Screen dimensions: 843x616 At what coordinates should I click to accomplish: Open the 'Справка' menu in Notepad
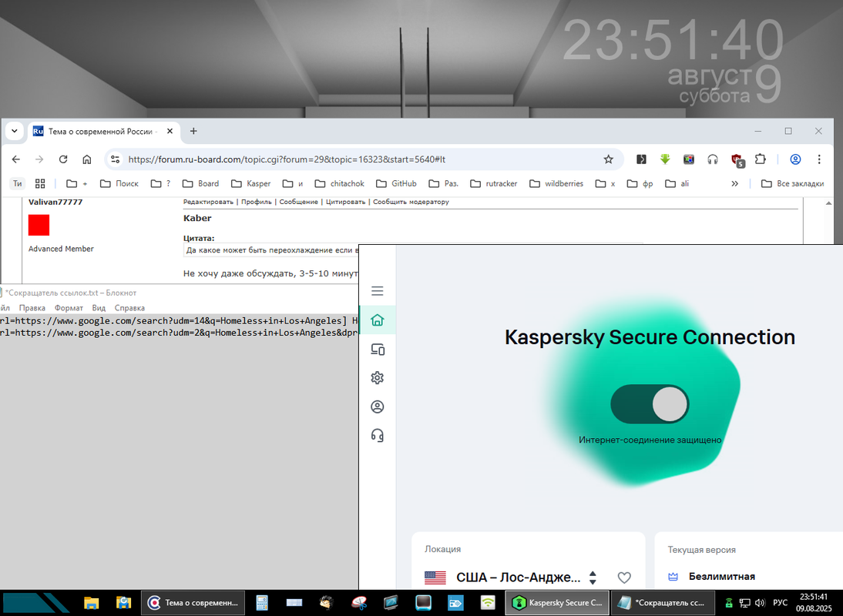[x=129, y=308]
